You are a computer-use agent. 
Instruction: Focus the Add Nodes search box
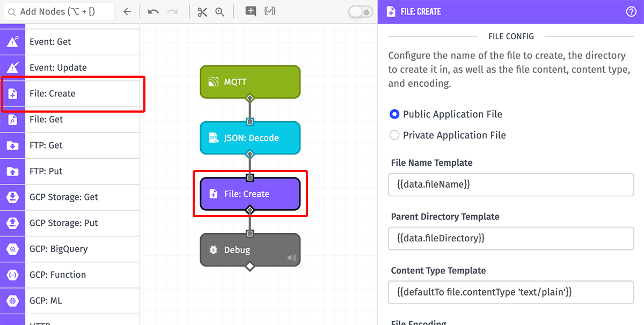(59, 11)
